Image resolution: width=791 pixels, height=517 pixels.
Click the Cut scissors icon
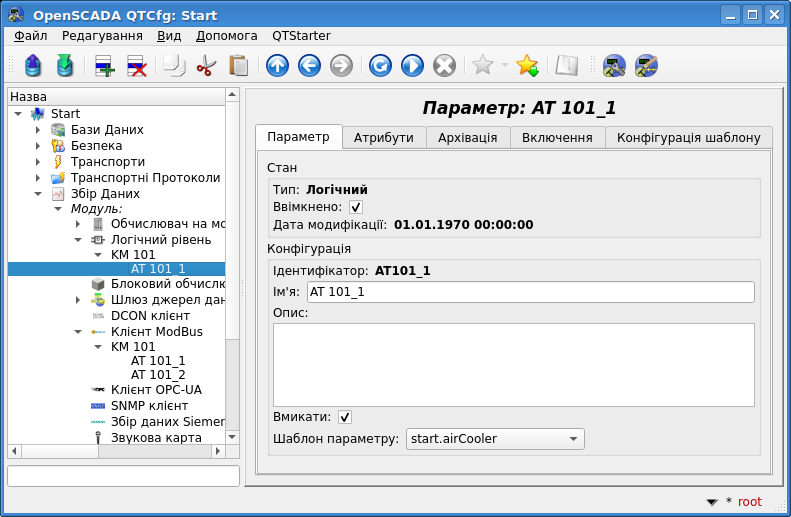pyautogui.click(x=206, y=66)
